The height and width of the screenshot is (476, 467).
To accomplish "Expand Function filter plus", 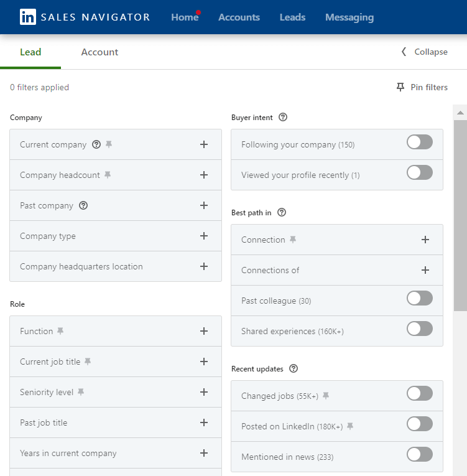I will tap(204, 331).
